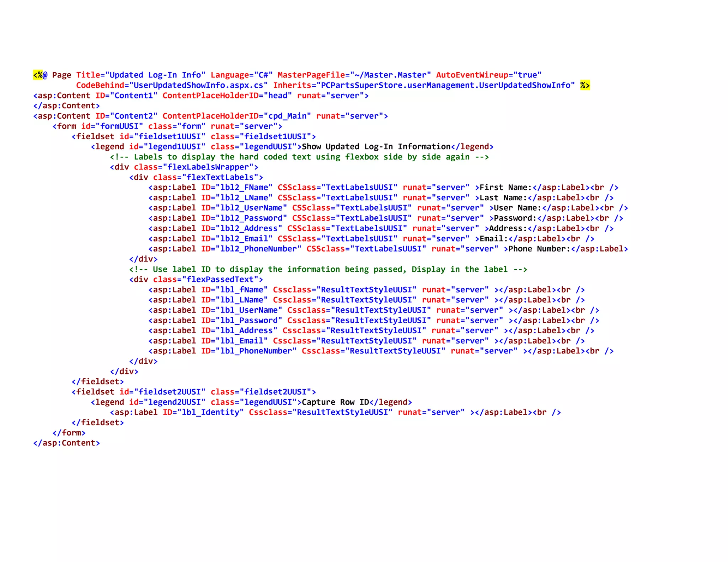This screenshot has width=728, height=562.
Task: Click the lbl2_FName label ID
Action: [244, 188]
